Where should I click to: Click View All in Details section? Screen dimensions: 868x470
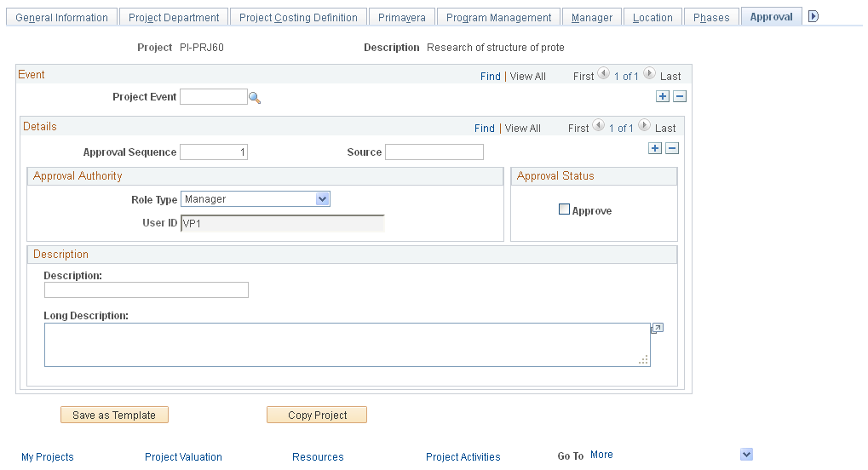pos(522,129)
